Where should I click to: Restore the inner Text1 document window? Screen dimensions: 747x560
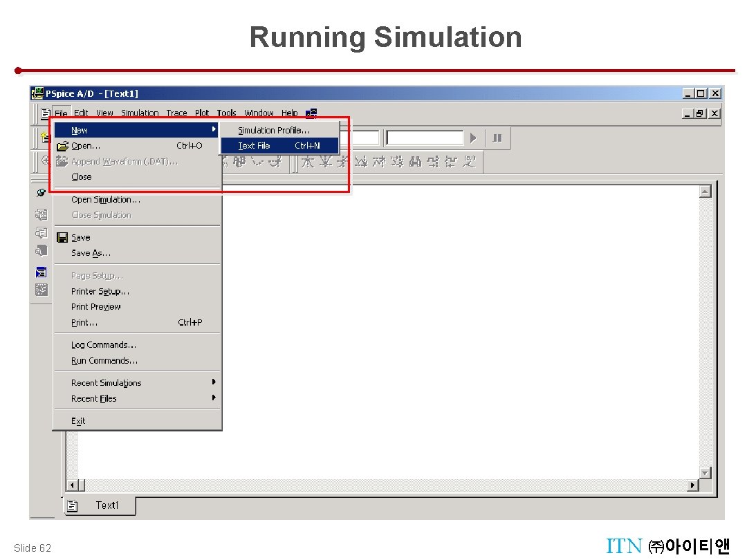tap(700, 113)
